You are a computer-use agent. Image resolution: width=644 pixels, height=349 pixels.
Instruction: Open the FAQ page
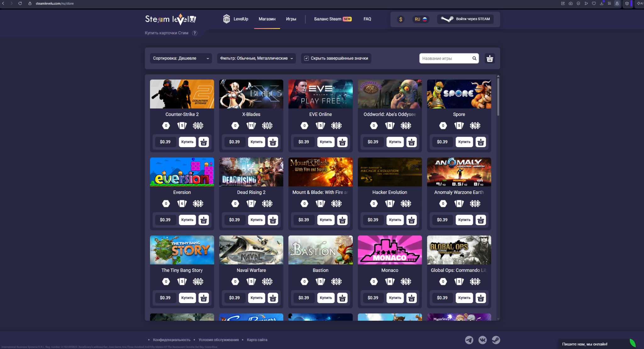[367, 19]
